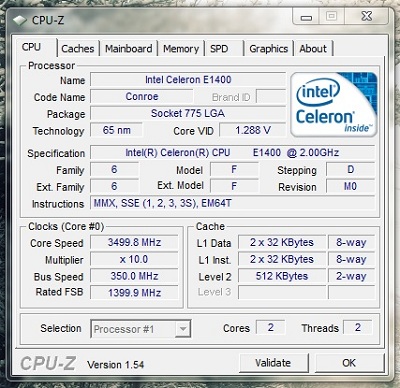Image resolution: width=400 pixels, height=388 pixels.
Task: Click the L1 Inst. size 2 x 32 KBytes
Action: click(x=282, y=259)
